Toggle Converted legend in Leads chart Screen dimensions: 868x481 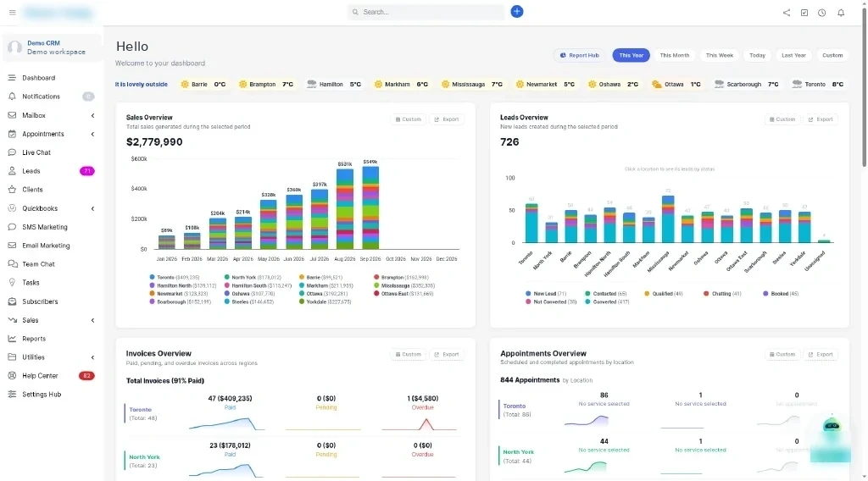(x=607, y=301)
